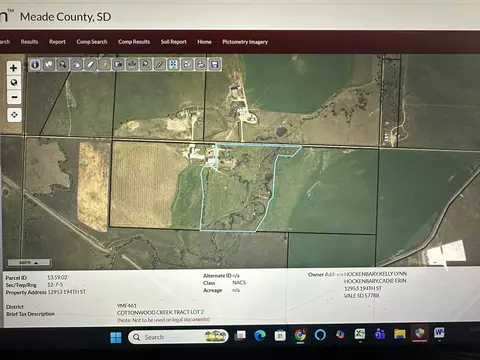Select the yellow street-view person tool
480x360 pixels.
[x=105, y=64]
